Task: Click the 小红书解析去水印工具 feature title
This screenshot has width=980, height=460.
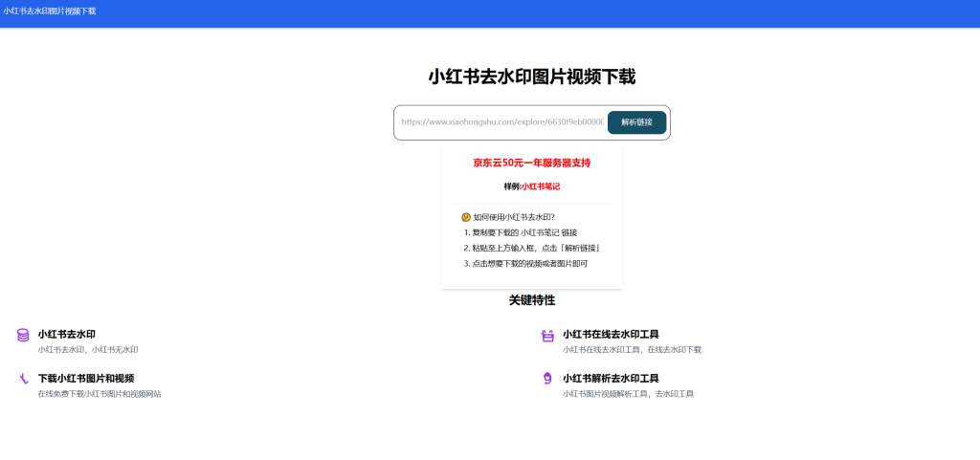Action: pyautogui.click(x=611, y=379)
